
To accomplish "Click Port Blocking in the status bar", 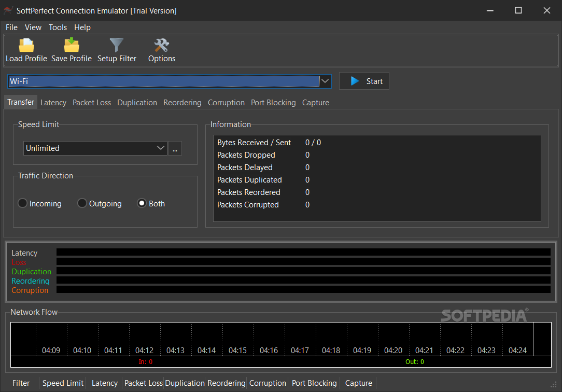I will coord(314,383).
